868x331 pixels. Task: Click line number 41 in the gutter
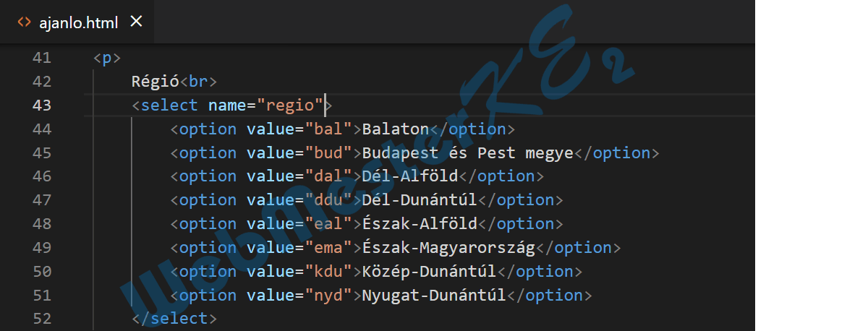(x=42, y=59)
